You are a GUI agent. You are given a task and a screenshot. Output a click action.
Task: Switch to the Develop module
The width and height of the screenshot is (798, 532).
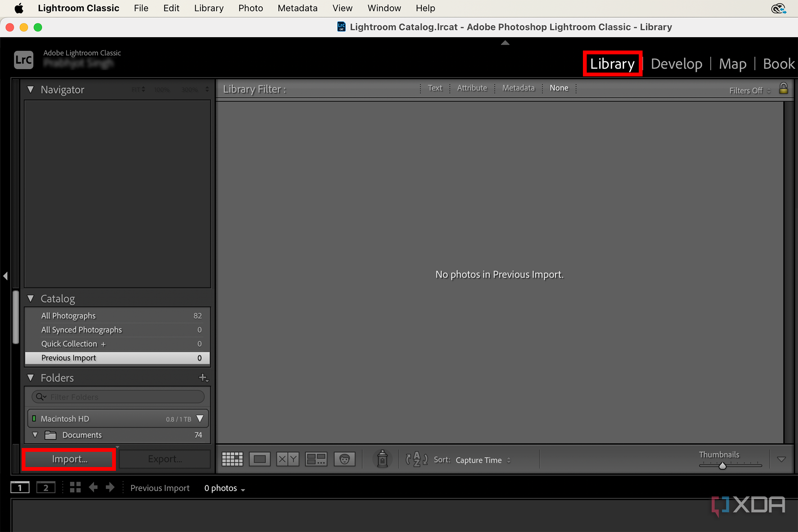pos(676,63)
